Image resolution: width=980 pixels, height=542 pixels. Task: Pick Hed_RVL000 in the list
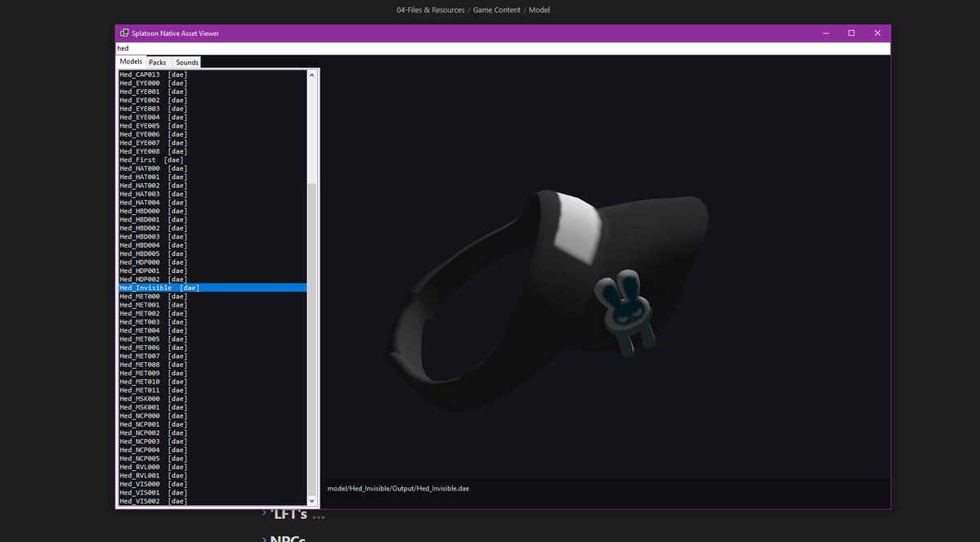pos(213,468)
